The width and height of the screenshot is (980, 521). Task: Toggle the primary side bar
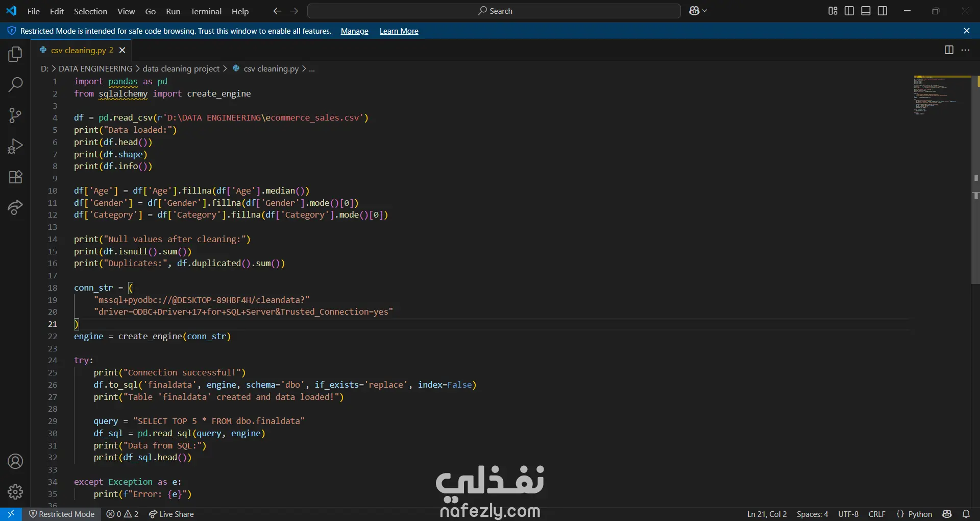click(x=849, y=11)
